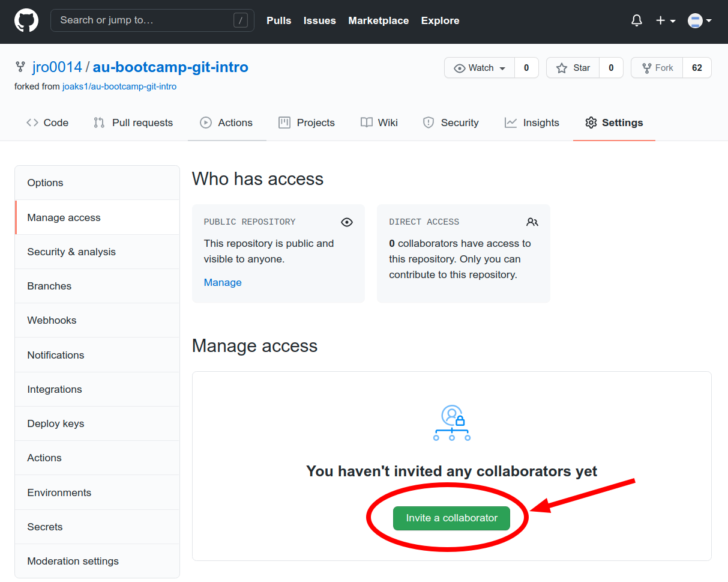
Task: Open the au-bootcamp-git-intro repository link
Action: point(170,67)
